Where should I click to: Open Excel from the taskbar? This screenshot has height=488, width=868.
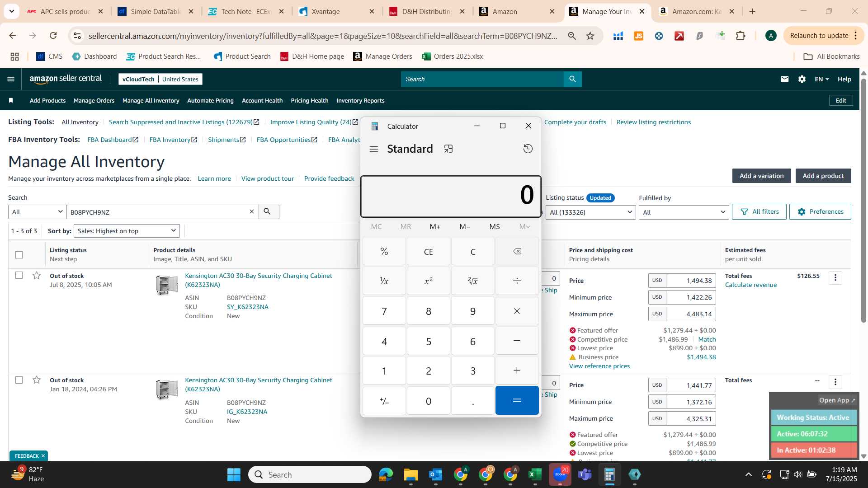535,474
